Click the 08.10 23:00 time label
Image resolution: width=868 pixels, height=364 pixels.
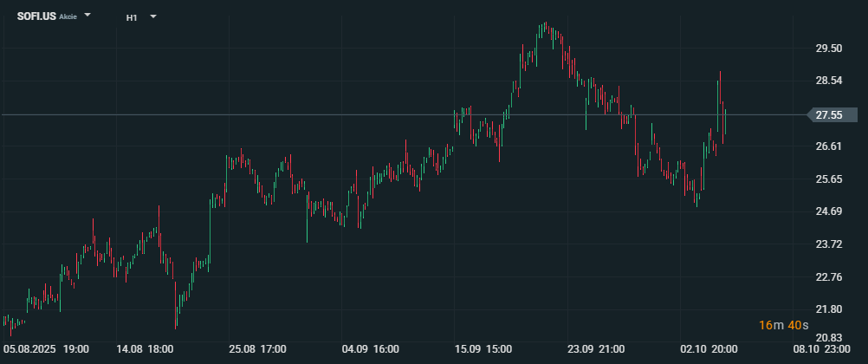coord(822,349)
